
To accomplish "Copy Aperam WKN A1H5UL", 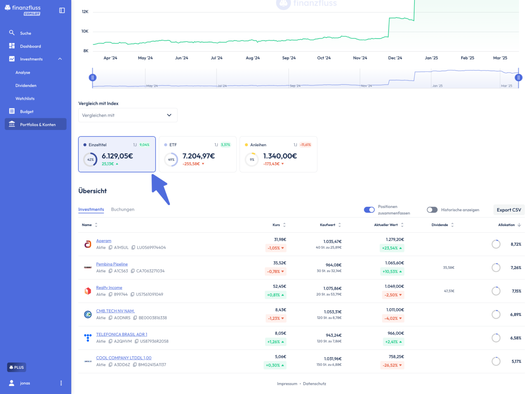I will [110, 248].
